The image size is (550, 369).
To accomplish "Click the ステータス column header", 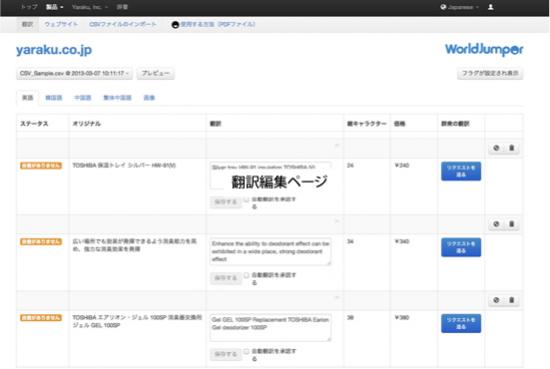I will tap(34, 123).
